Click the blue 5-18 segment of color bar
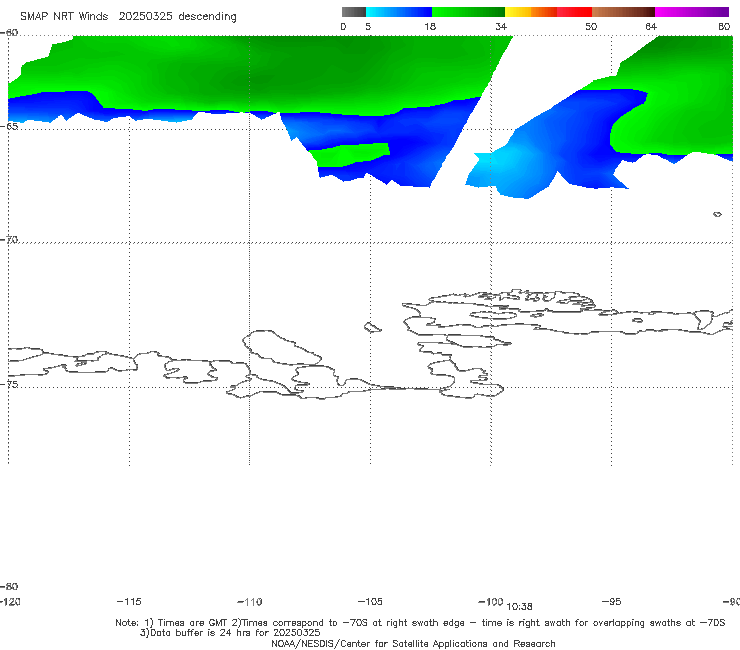The image size is (740, 650). pyautogui.click(x=399, y=12)
